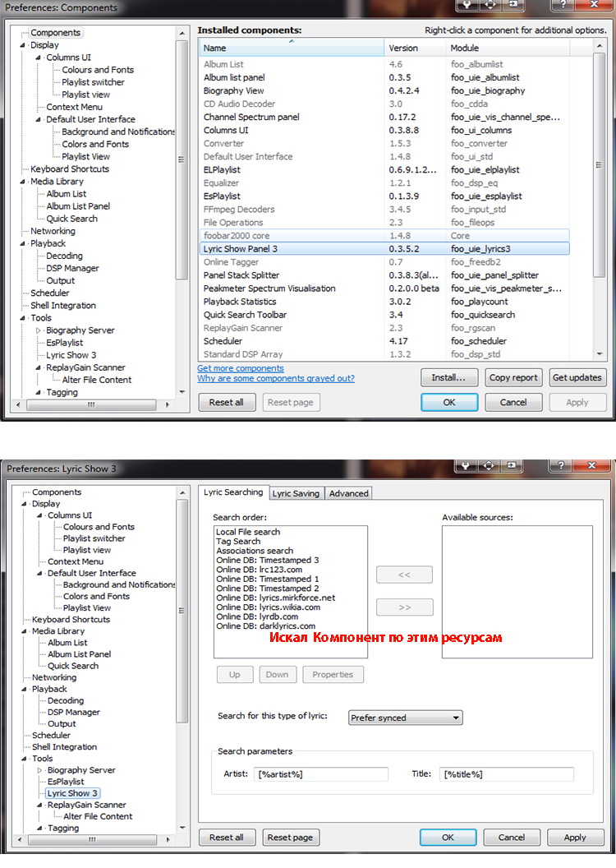Select 'Playback Statistics' component row
Viewport: 616px width, 868px height.
point(384,302)
